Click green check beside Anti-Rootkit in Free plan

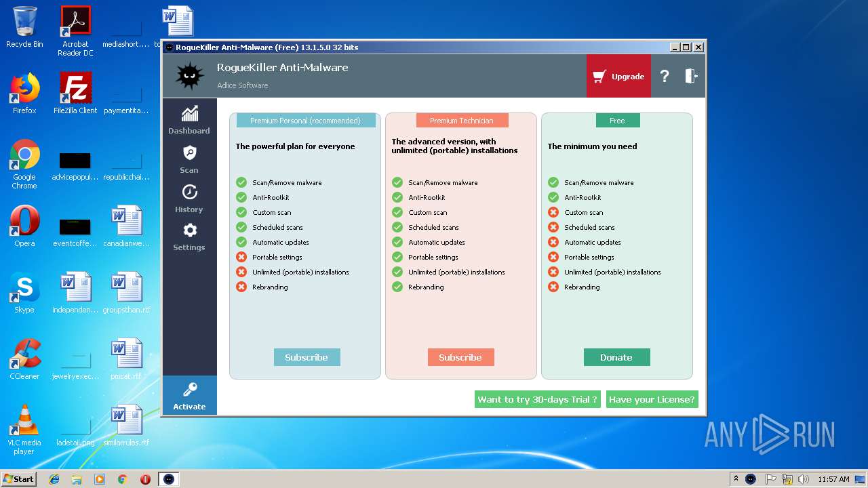553,197
